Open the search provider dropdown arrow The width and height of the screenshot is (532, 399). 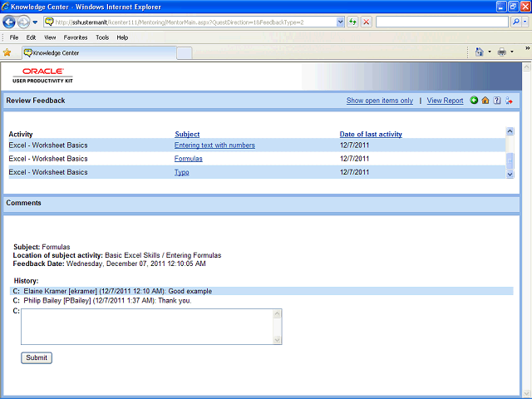pyautogui.click(x=525, y=22)
